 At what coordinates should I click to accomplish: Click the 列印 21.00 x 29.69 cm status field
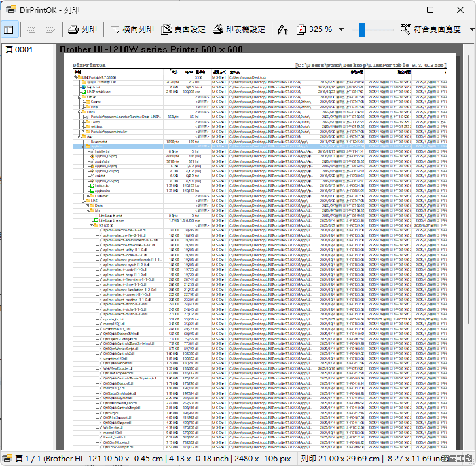[x=339, y=459]
